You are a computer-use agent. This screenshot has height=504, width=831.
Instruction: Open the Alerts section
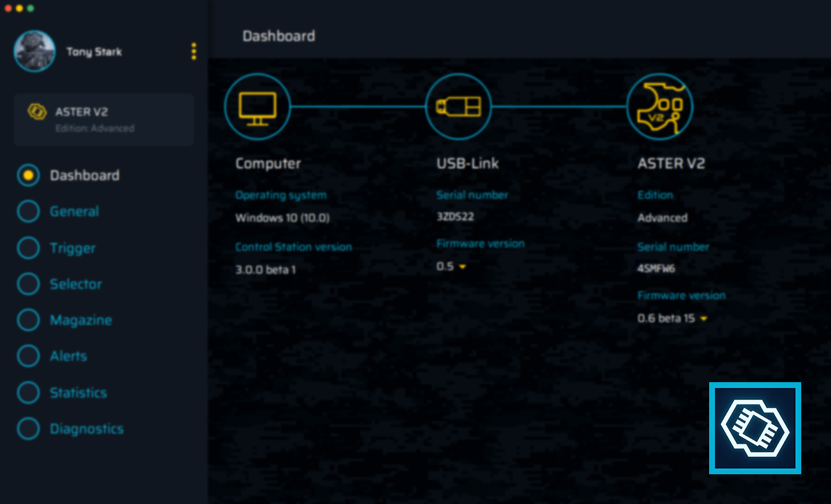point(68,357)
